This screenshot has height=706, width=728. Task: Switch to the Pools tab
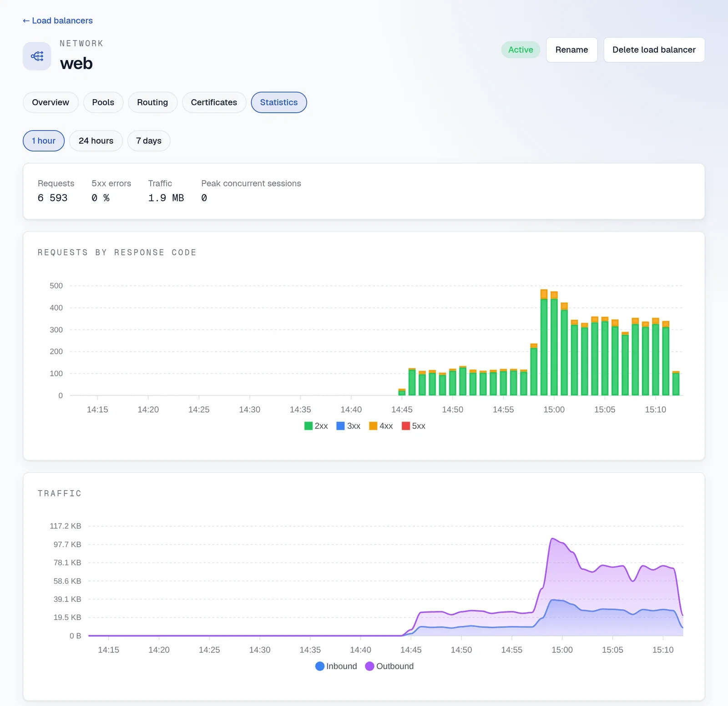click(103, 102)
